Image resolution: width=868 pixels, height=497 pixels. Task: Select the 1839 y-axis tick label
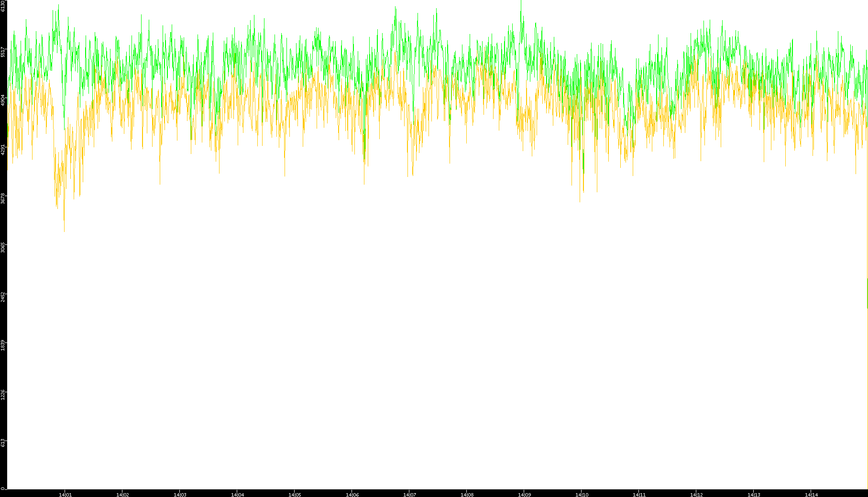[3, 345]
